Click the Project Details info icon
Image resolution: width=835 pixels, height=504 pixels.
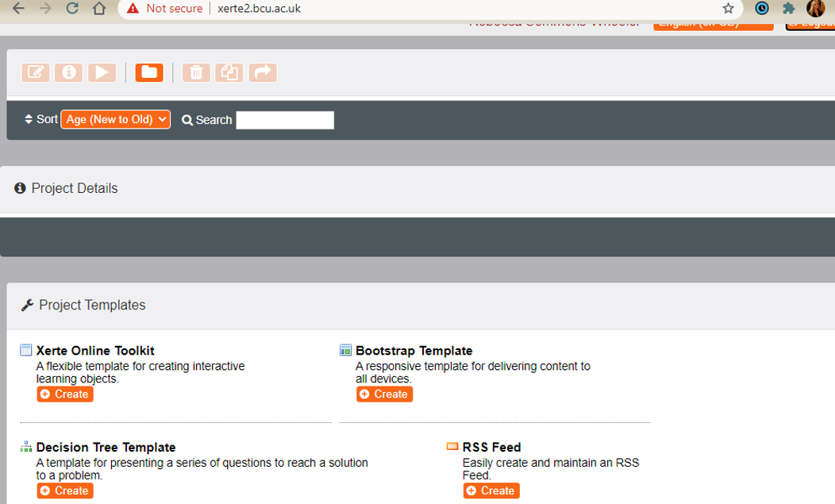point(20,188)
